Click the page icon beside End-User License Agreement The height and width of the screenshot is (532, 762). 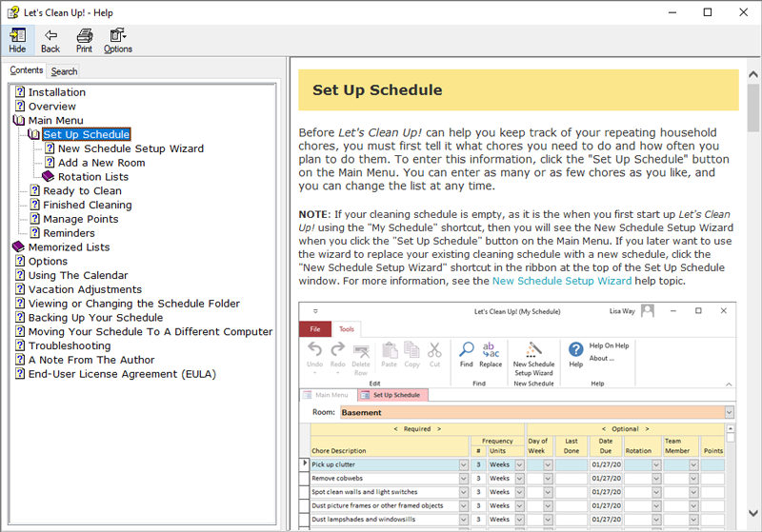pyautogui.click(x=20, y=373)
